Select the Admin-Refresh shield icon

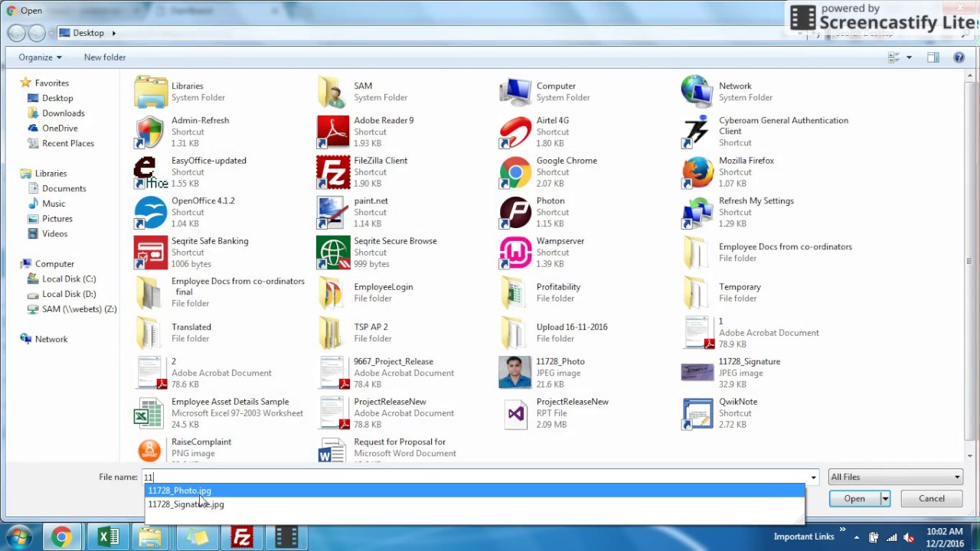150,132
